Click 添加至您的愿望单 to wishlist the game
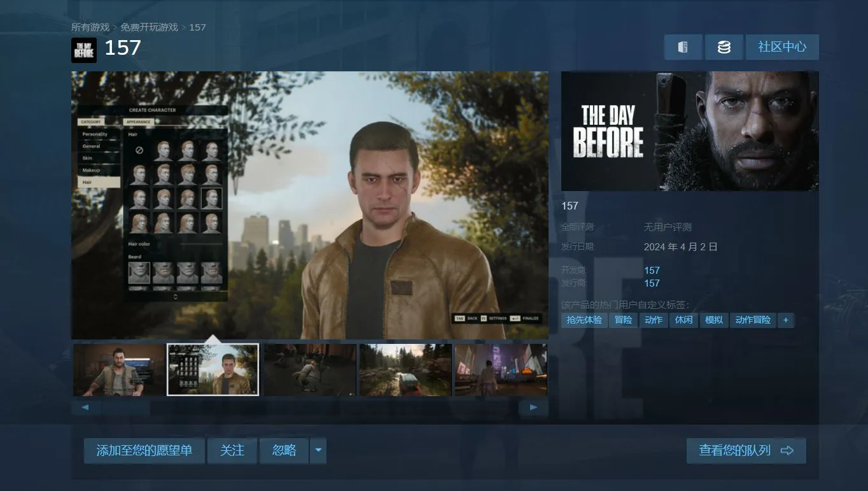Screen dimensions: 868x491 point(144,451)
